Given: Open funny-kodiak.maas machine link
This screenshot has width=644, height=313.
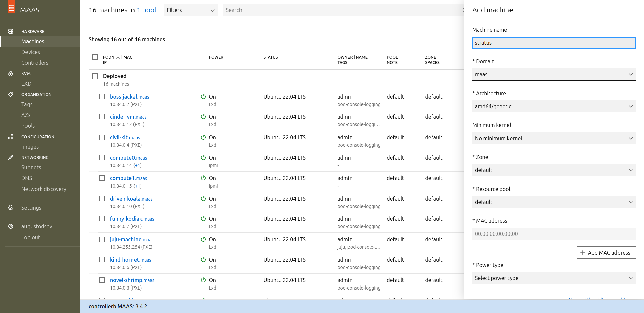Looking at the screenshot, I should pos(132,219).
